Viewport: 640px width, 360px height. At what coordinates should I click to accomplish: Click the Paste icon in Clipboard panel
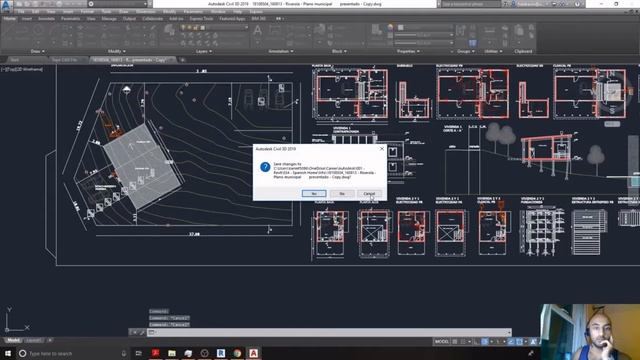tap(519, 31)
